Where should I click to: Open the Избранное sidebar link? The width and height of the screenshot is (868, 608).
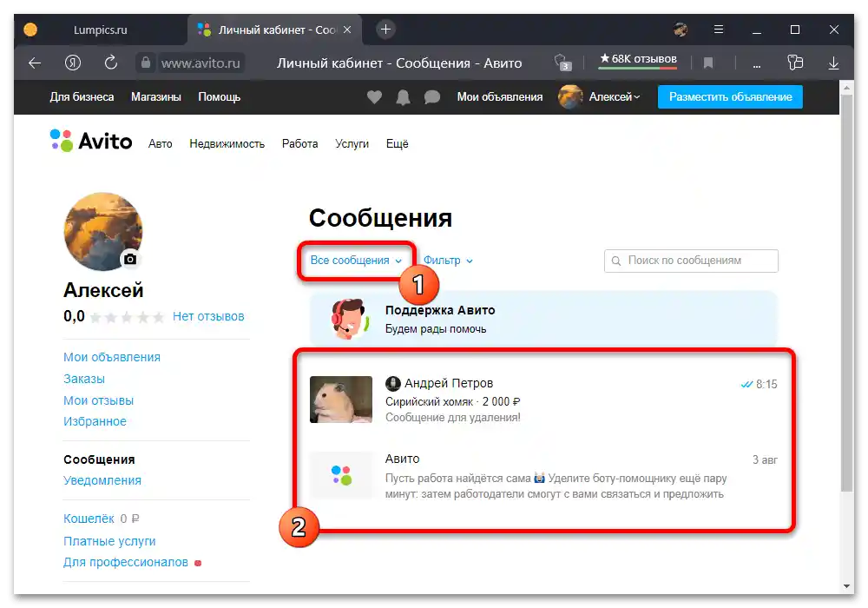point(95,421)
